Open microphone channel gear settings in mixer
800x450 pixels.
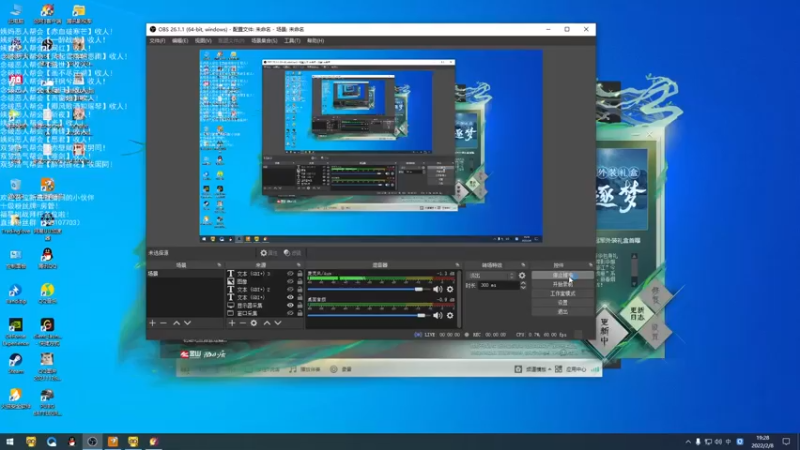click(x=450, y=289)
